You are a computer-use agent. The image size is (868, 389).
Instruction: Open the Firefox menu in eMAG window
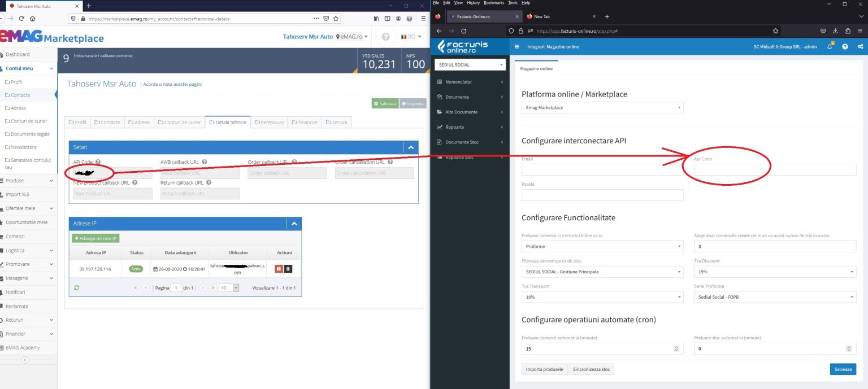(x=423, y=19)
